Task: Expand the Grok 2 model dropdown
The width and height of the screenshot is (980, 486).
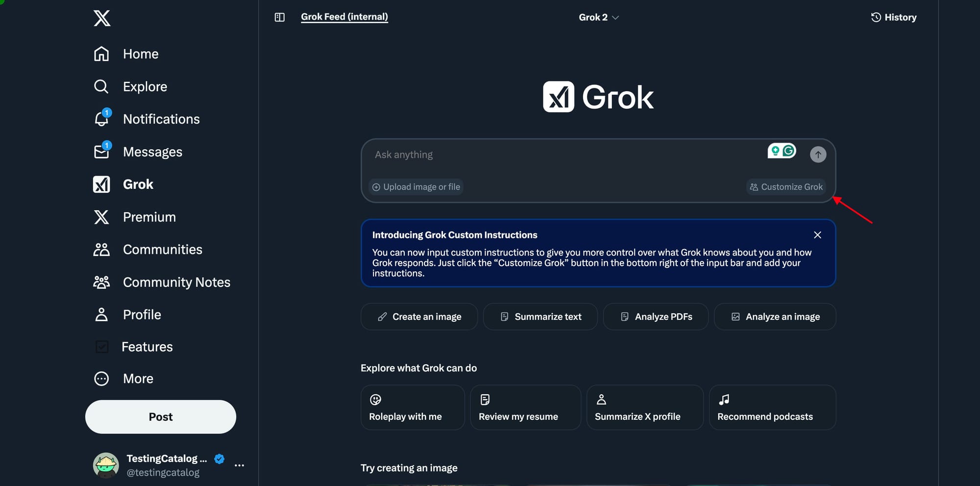Action: point(599,17)
